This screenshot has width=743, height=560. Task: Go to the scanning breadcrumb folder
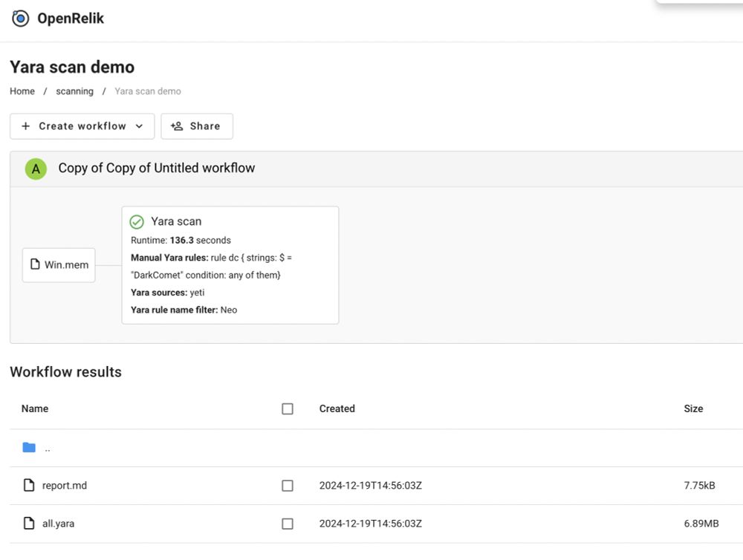point(74,91)
